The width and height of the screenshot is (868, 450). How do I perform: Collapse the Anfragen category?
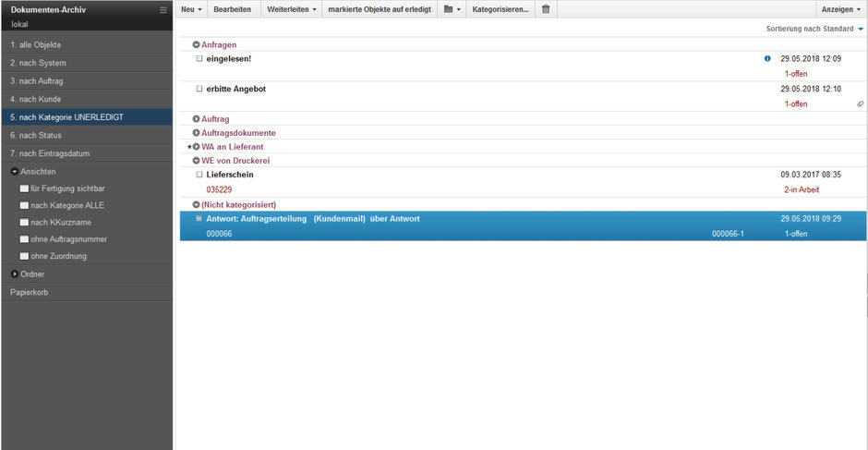[x=196, y=45]
